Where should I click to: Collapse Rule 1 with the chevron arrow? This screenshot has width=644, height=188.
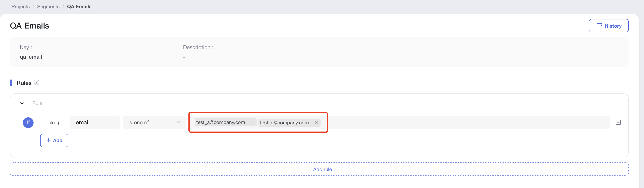(22, 103)
